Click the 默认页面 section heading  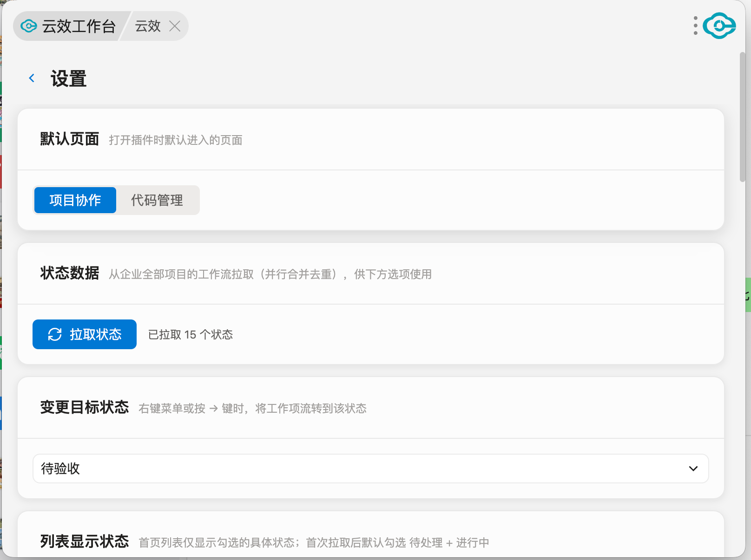click(x=70, y=139)
